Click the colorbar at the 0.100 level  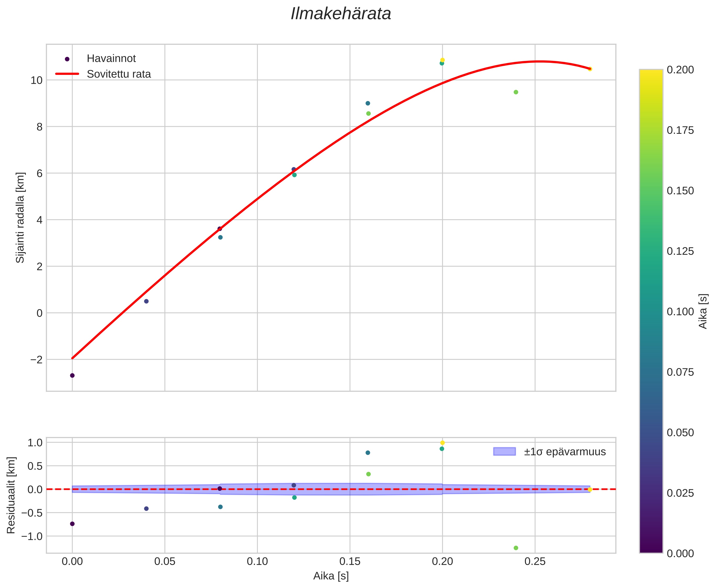coord(651,312)
